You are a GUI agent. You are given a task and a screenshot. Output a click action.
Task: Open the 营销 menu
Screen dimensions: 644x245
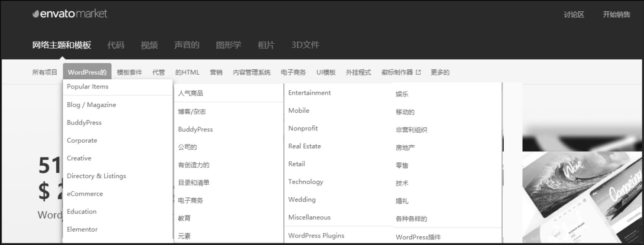[216, 72]
